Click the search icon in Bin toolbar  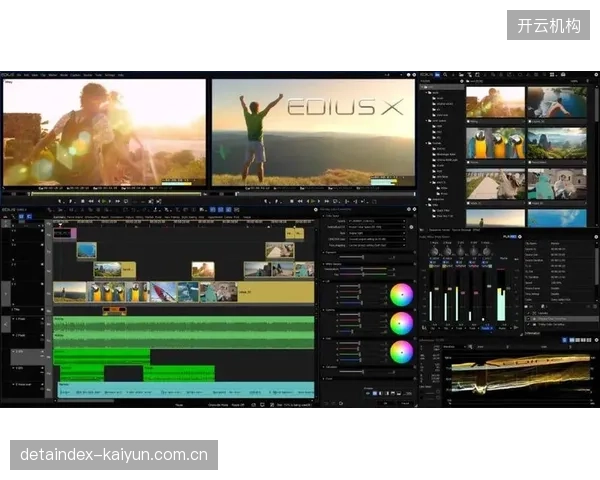(445, 75)
